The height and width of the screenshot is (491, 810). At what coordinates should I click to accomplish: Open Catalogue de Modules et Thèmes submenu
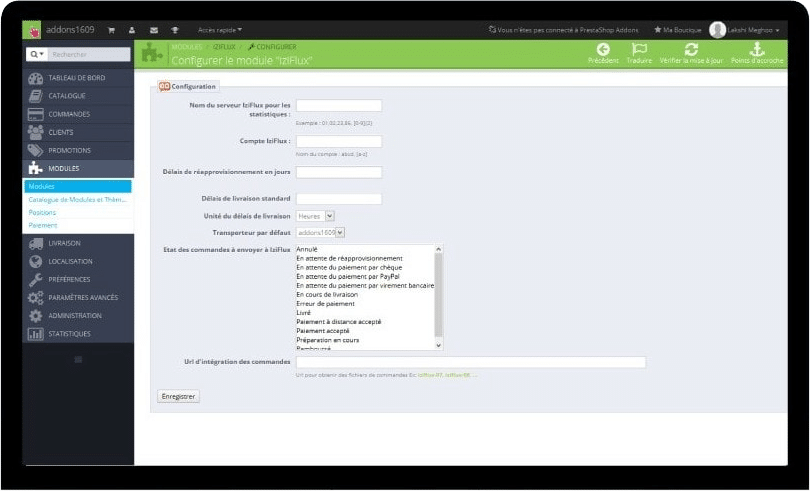click(77, 200)
